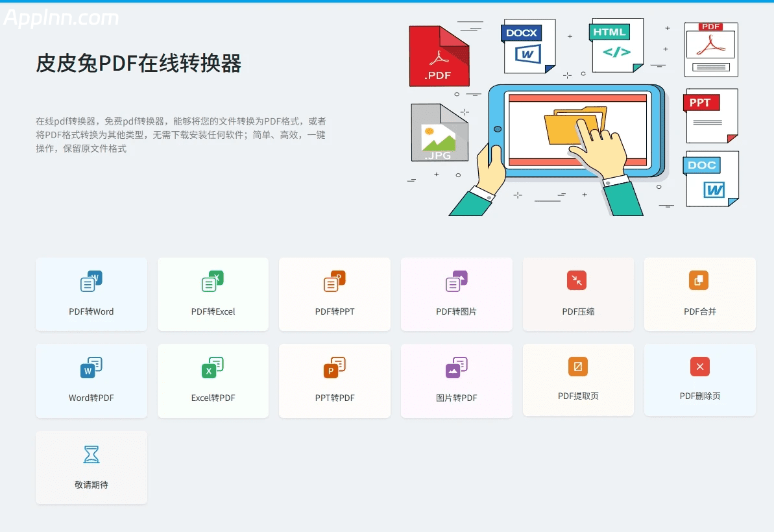
Task: Open the PDF转Excel label link
Action: pyautogui.click(x=213, y=311)
